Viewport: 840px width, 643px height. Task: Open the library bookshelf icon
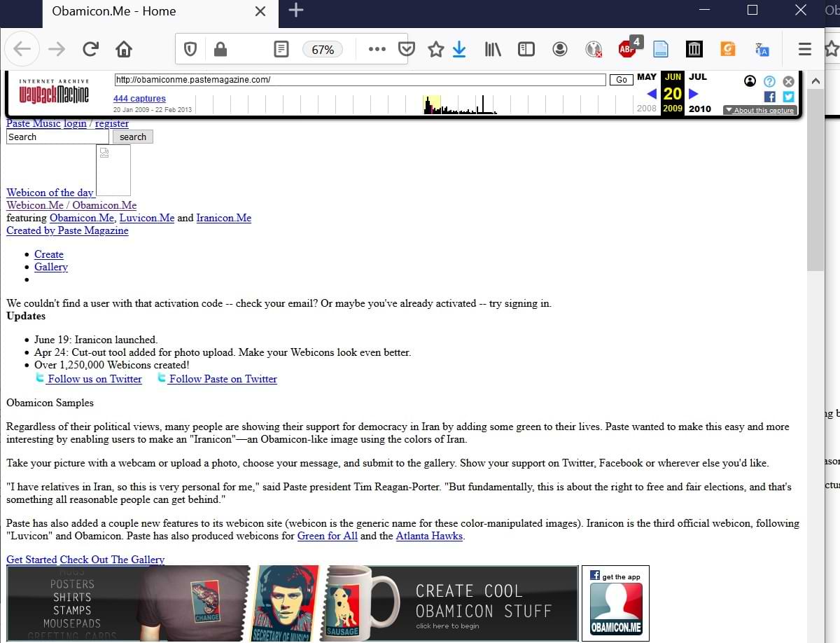click(x=493, y=49)
